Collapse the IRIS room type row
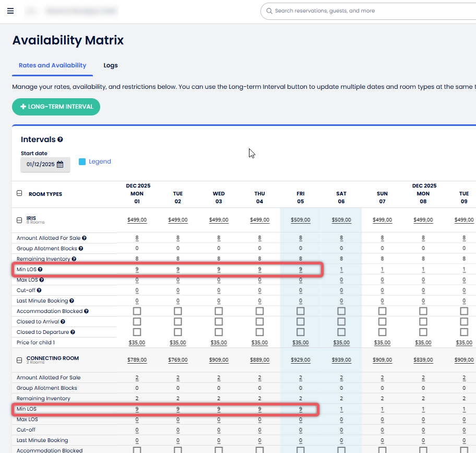 coord(19,219)
